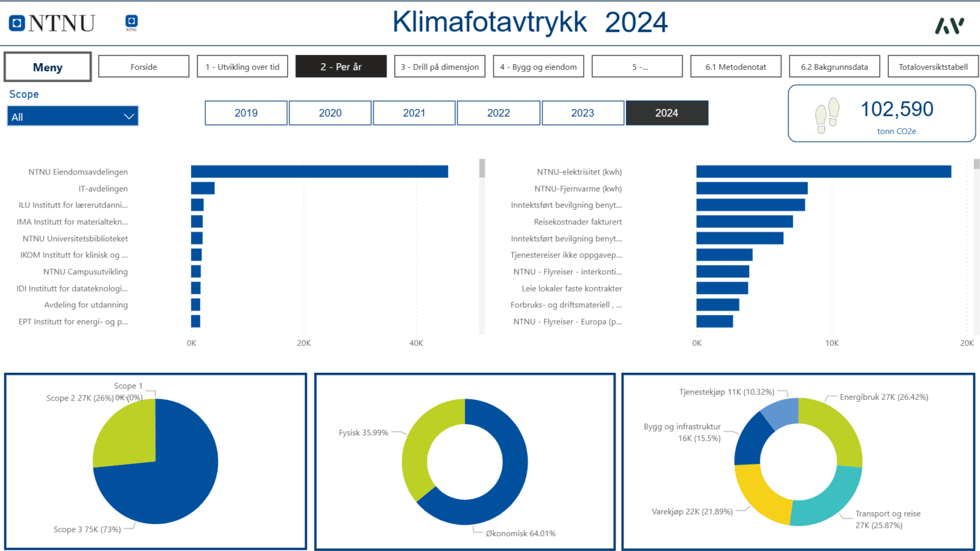The height and width of the screenshot is (551, 980).
Task: Open 1 - Utvikling over tid tab
Action: click(x=243, y=67)
